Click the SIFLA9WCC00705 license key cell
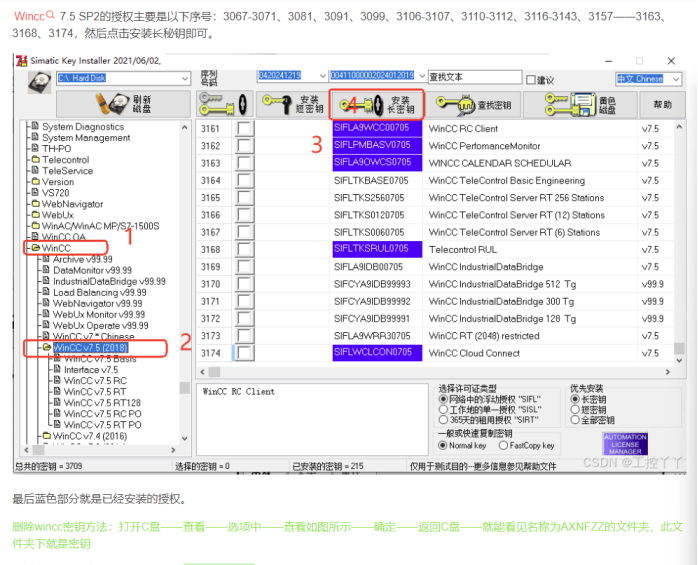The width and height of the screenshot is (698, 565). [377, 128]
